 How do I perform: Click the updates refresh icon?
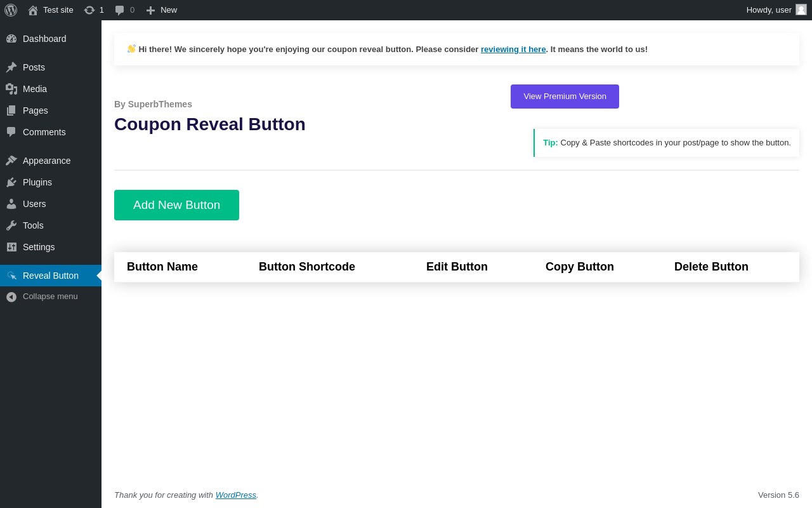click(89, 10)
